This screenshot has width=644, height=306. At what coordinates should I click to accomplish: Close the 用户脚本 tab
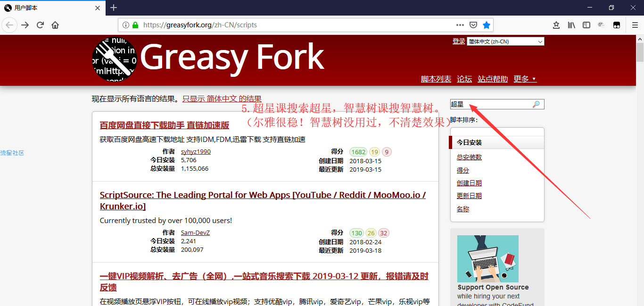coord(98,8)
